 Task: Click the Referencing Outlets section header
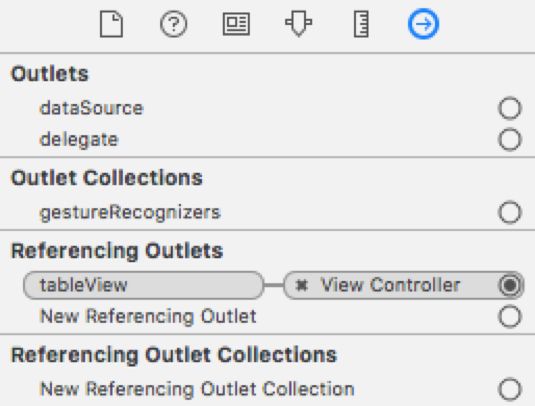click(x=117, y=251)
